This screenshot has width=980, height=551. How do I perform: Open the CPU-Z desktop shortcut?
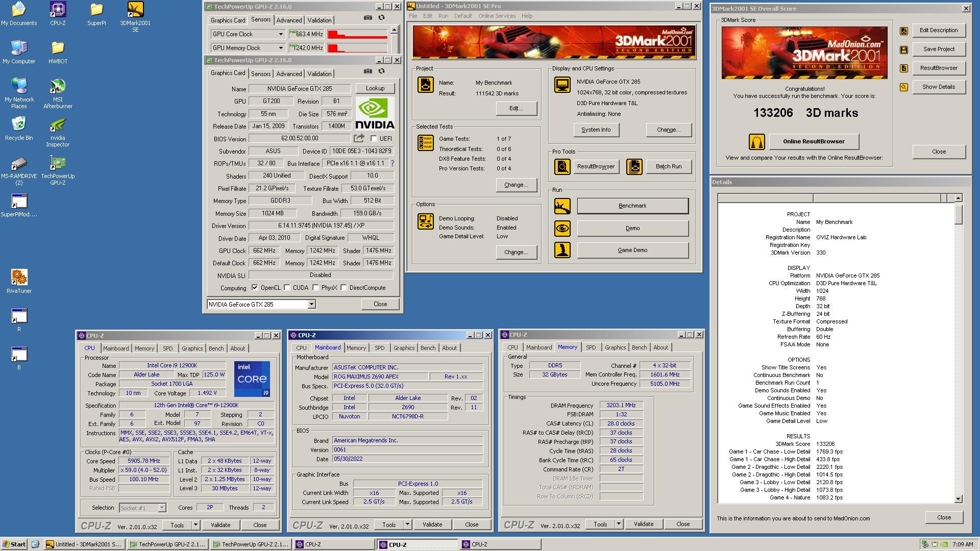point(58,13)
